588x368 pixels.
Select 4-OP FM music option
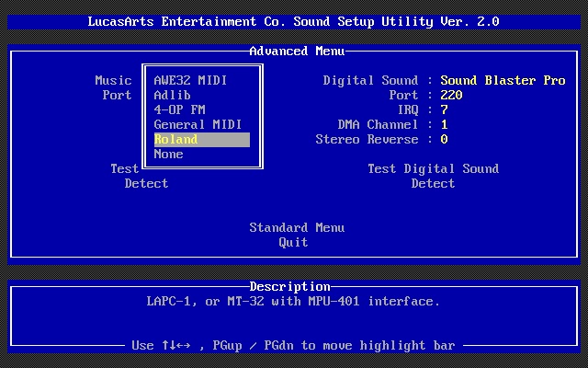pyautogui.click(x=179, y=109)
